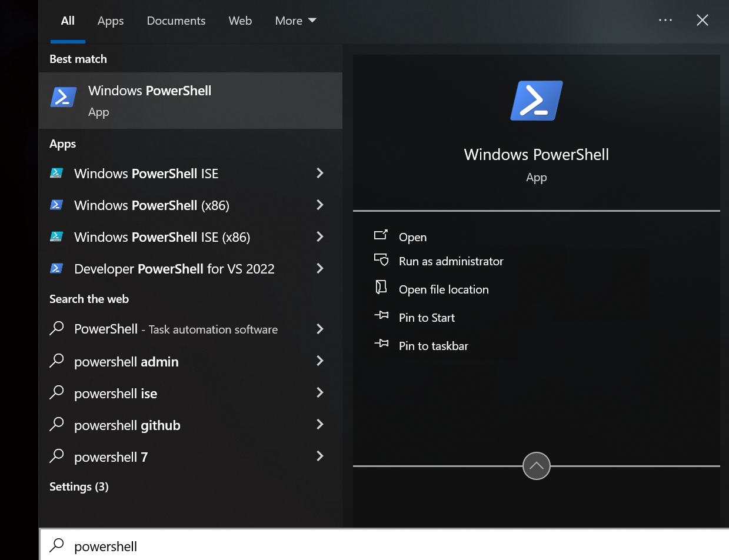Choose Open file location
The width and height of the screenshot is (729, 560).
(444, 289)
